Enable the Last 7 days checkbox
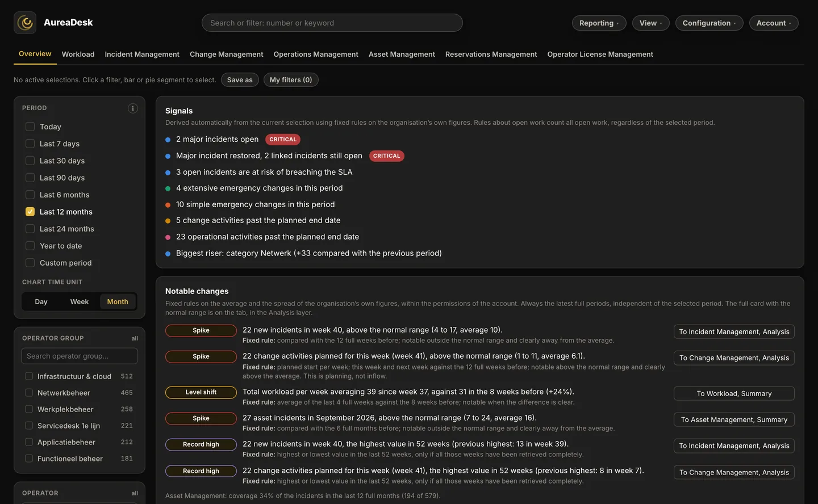Image resolution: width=818 pixels, height=504 pixels. (x=30, y=144)
